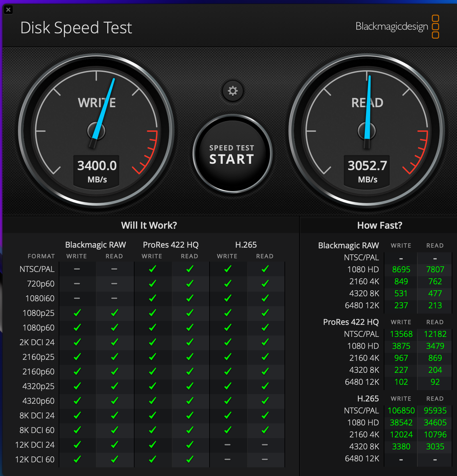Viewport: 457px width, 476px height.
Task: Select the H.265 NTSC/PAL read value 95935
Action: [x=435, y=410]
